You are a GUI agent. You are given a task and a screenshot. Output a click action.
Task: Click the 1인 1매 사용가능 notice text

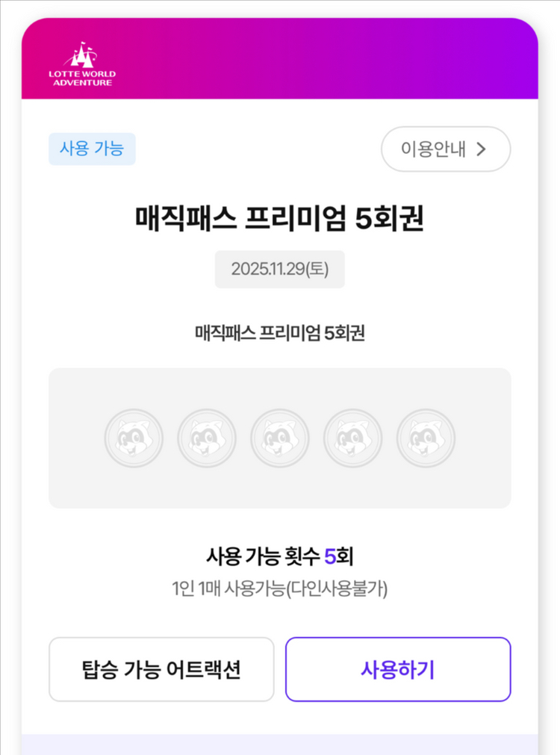coord(280,588)
